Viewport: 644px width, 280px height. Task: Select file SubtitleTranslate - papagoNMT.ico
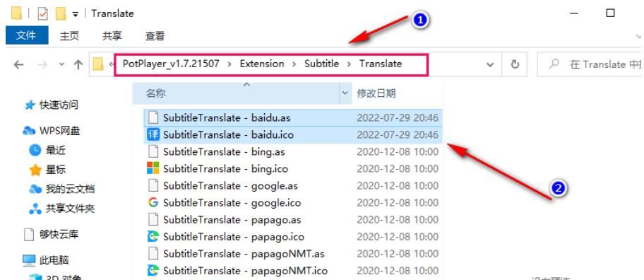(245, 271)
